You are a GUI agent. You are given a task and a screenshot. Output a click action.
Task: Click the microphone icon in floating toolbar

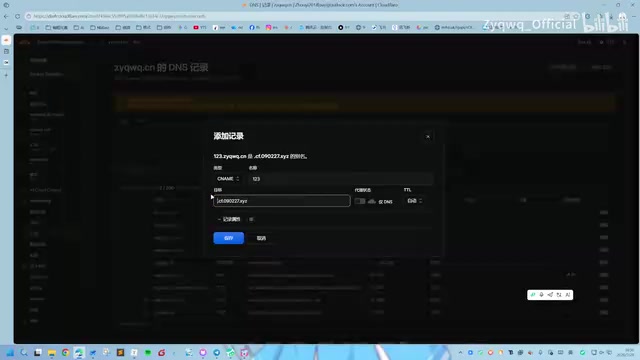[x=541, y=295]
